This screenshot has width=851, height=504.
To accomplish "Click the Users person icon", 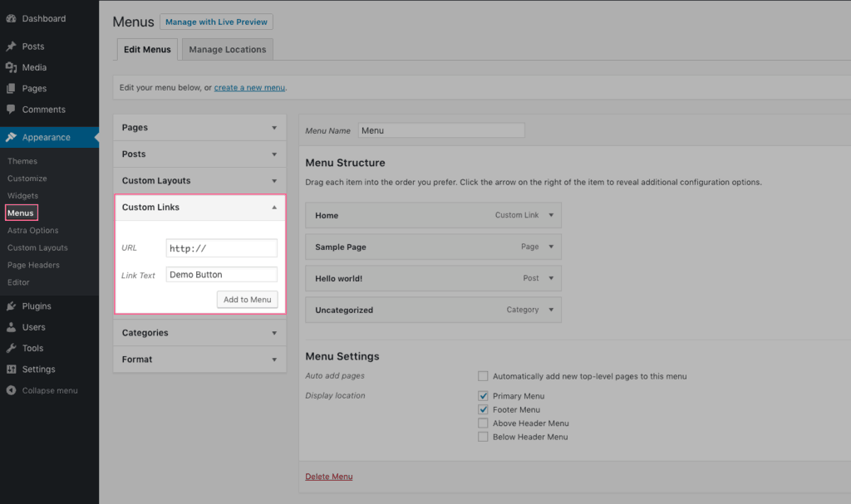I will point(11,327).
